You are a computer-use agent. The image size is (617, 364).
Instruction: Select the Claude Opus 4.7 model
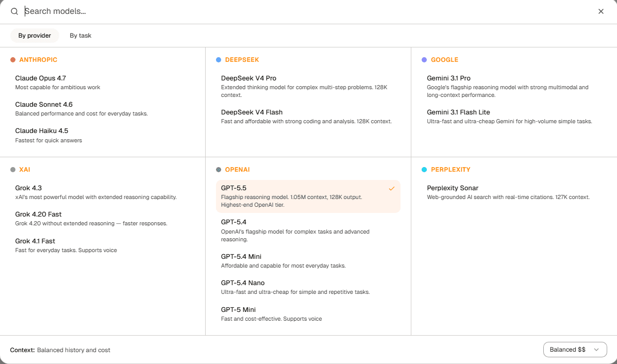coord(103,82)
